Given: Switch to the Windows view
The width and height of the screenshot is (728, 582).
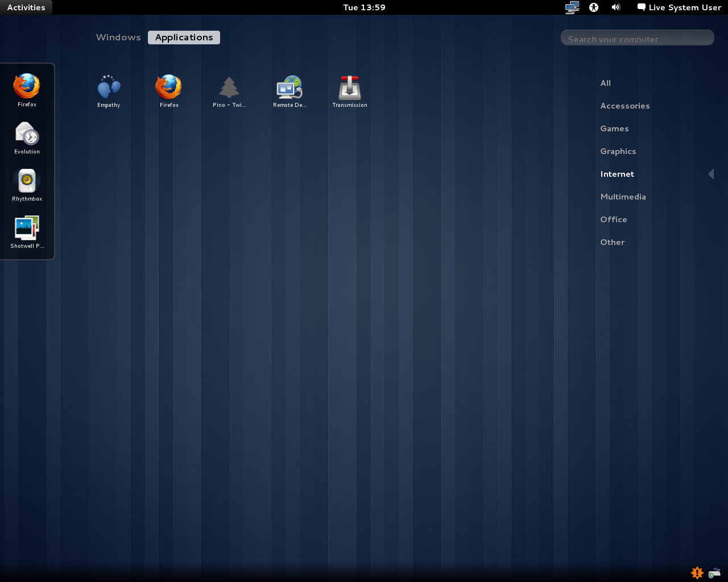Looking at the screenshot, I should (x=118, y=38).
